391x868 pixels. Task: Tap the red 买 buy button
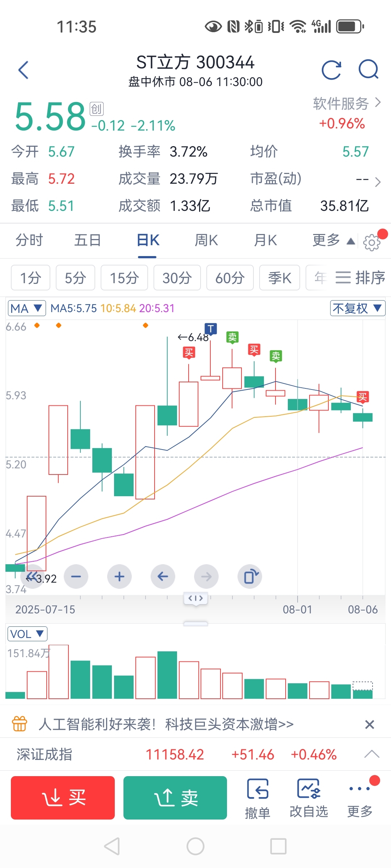coord(63,797)
